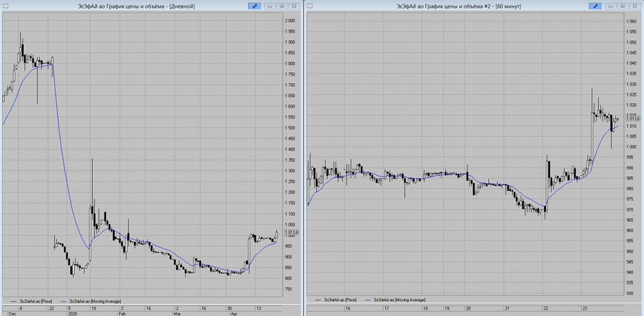This screenshot has height=316, width=644.
Task: Select the [Moving Average] legend entry in the 60-minute chart
Action: pos(396,299)
